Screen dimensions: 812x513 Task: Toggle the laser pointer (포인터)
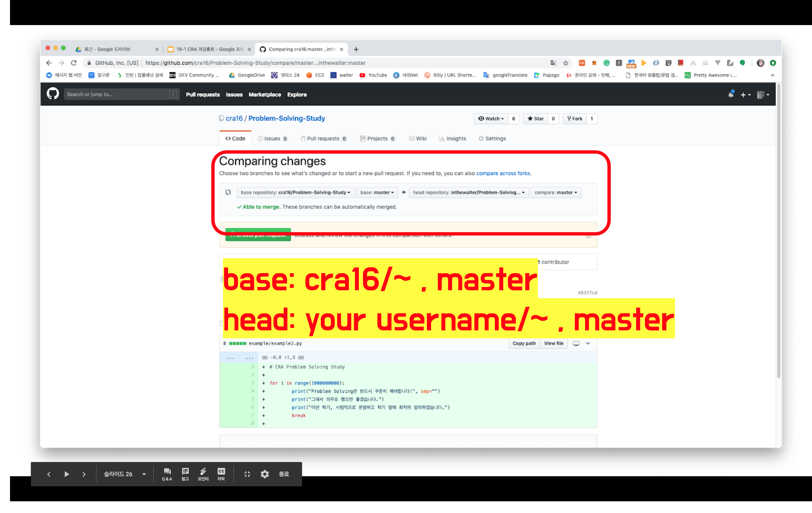203,474
